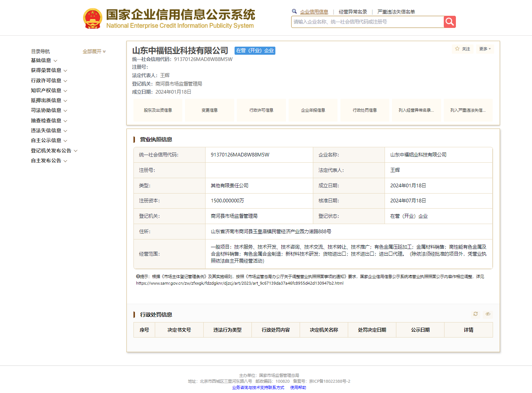Expand 登记机关发布公告 in the sidebar

click(x=54, y=151)
